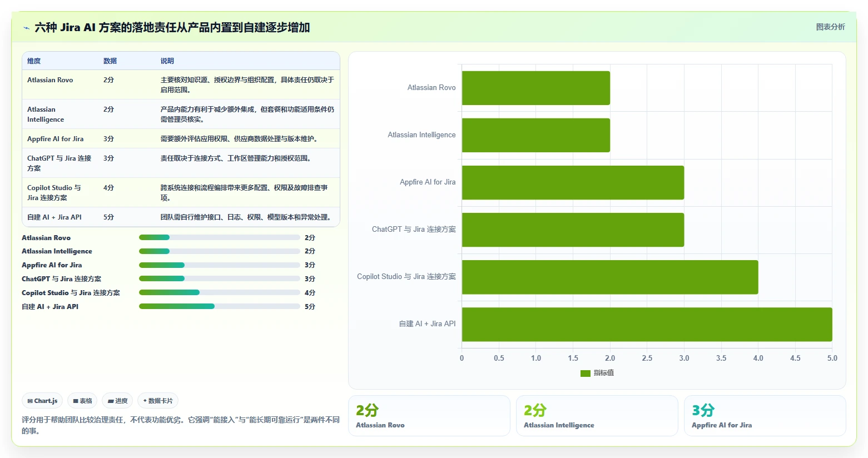Open the Atlassian Intelligence 2分 data card
This screenshot has height=458, width=868.
pos(597,416)
